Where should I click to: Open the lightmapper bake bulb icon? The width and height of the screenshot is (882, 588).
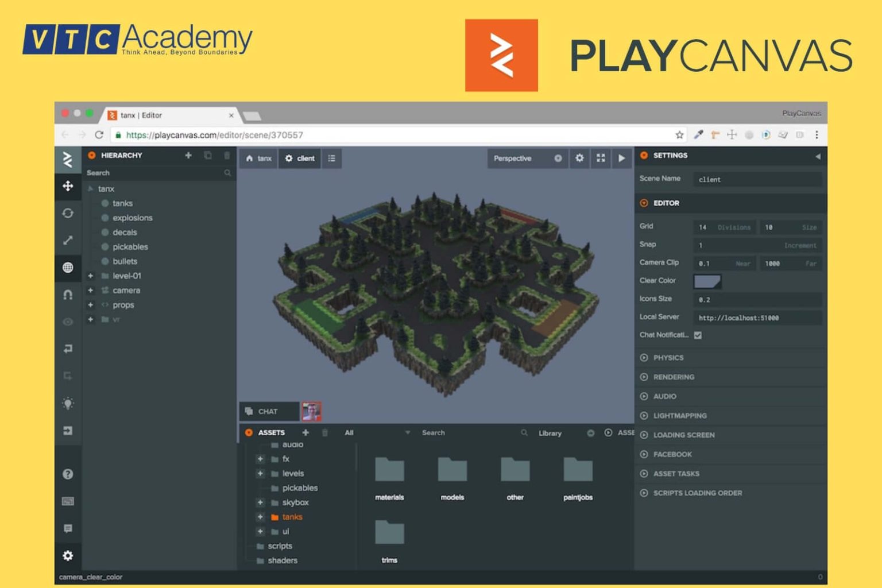tap(68, 403)
